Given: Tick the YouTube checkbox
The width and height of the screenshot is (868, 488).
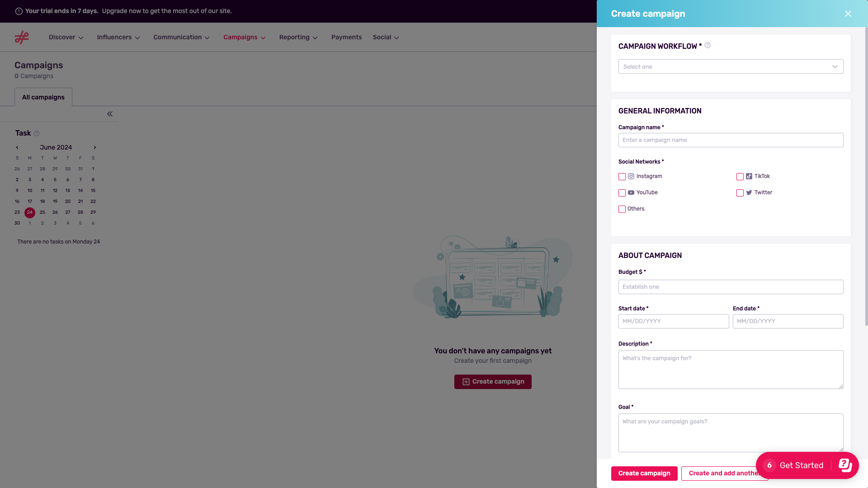Looking at the screenshot, I should click(x=622, y=193).
